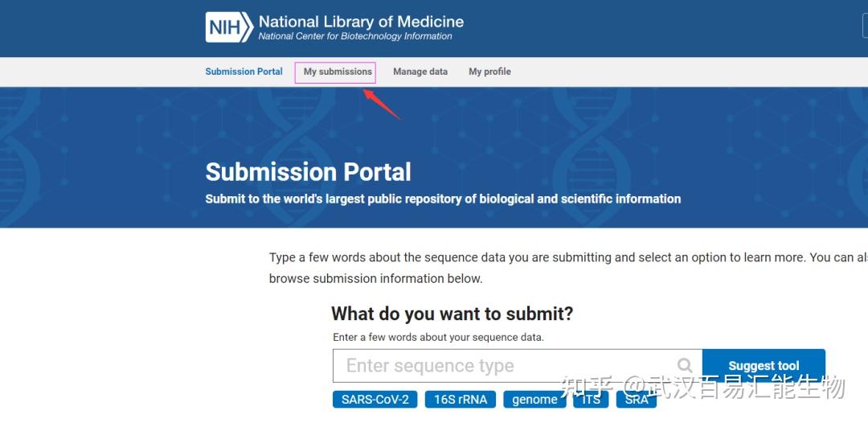Click the partially visible button at header's right edge
Viewport: 868px width, 423px height.
pyautogui.click(x=866, y=26)
